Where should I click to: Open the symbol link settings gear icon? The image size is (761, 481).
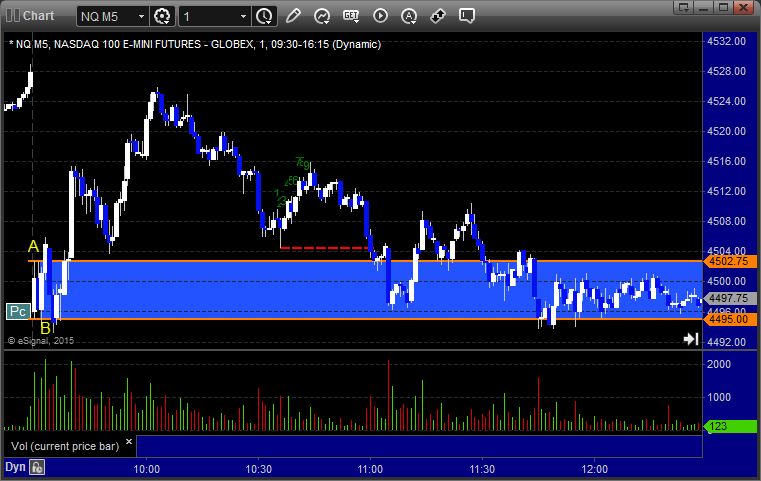162,16
